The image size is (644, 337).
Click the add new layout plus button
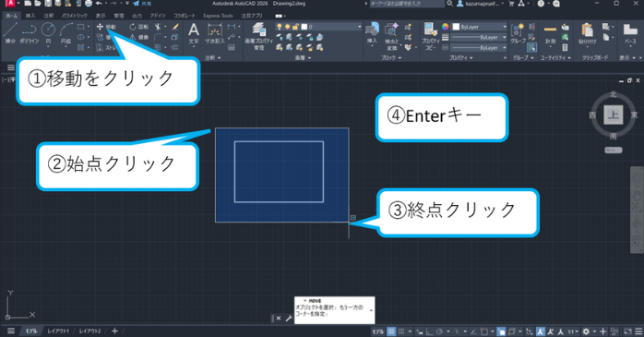tap(114, 331)
